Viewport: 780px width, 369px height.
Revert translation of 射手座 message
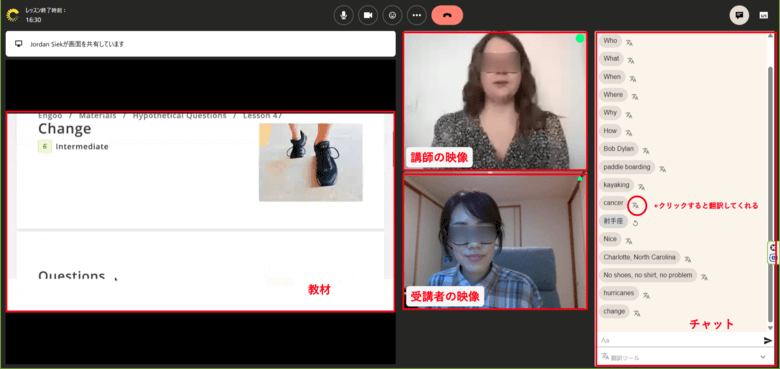(x=635, y=223)
